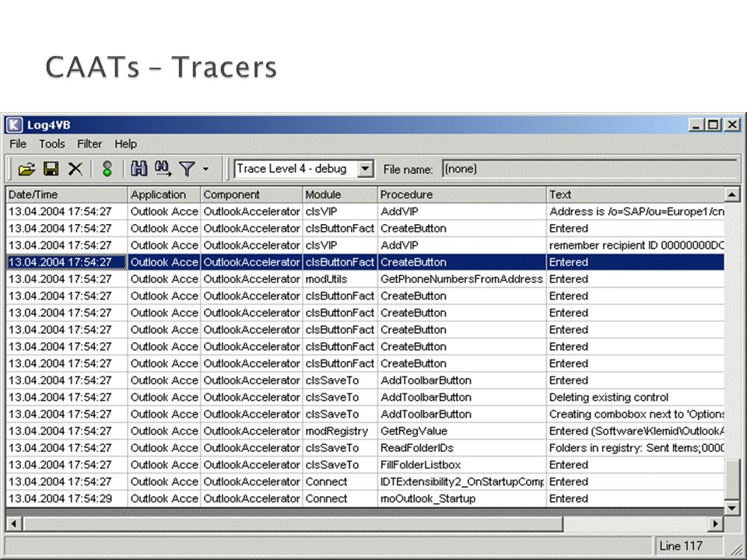Select the 'Creating combobox next to' text cell
Image resolution: width=747 pixels, height=560 pixels.
coord(636,415)
